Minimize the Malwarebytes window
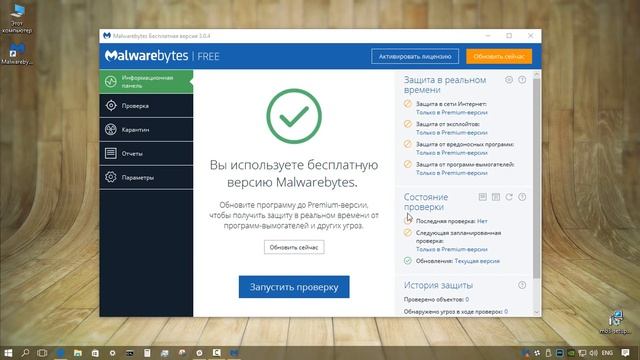 (x=488, y=36)
